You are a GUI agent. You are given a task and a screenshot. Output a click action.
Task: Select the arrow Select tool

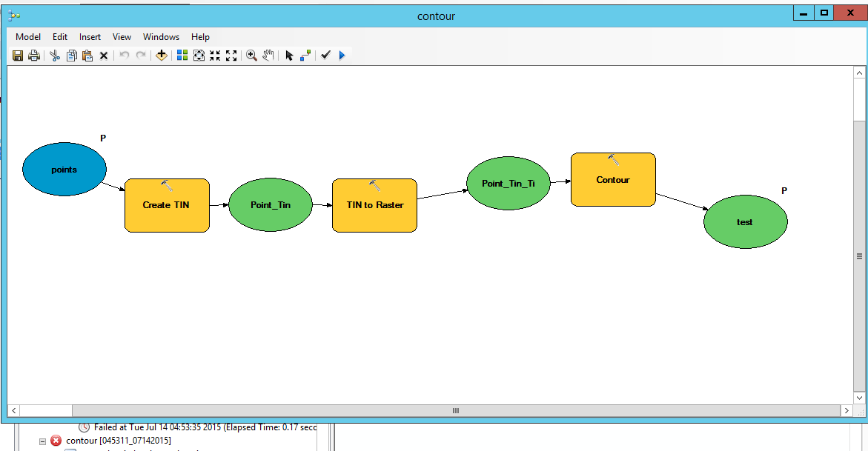289,56
